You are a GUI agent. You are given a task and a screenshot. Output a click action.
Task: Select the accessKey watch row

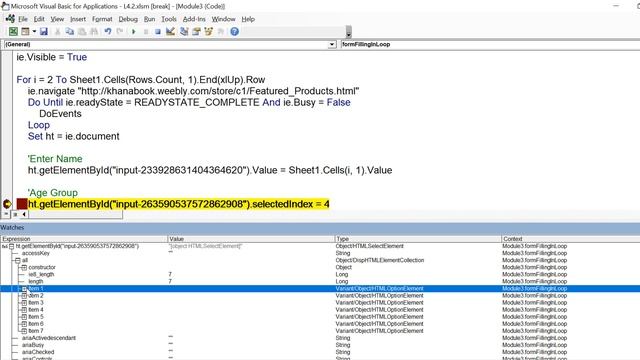320,253
